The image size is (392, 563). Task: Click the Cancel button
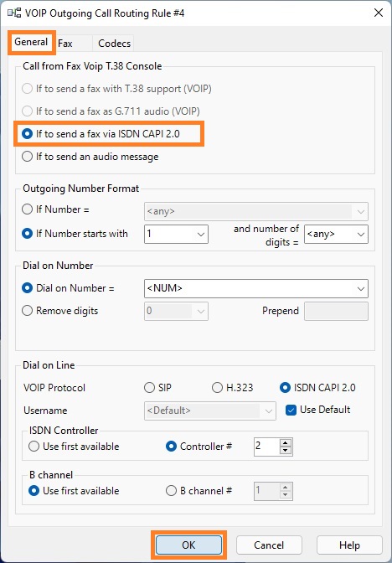pos(269,545)
